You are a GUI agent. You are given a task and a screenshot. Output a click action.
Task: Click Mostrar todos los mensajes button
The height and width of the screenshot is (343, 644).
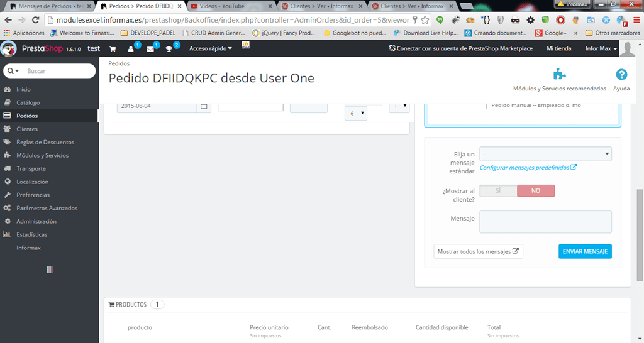pyautogui.click(x=478, y=251)
